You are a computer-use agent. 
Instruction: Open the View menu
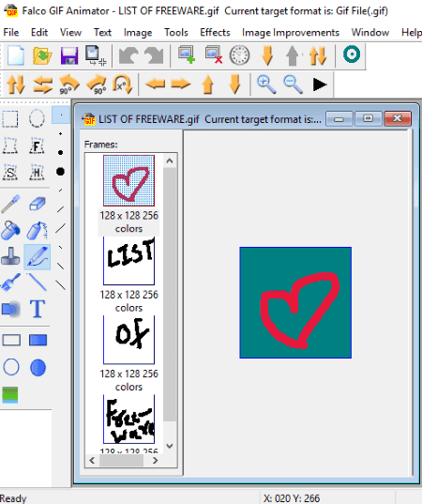coord(70,32)
